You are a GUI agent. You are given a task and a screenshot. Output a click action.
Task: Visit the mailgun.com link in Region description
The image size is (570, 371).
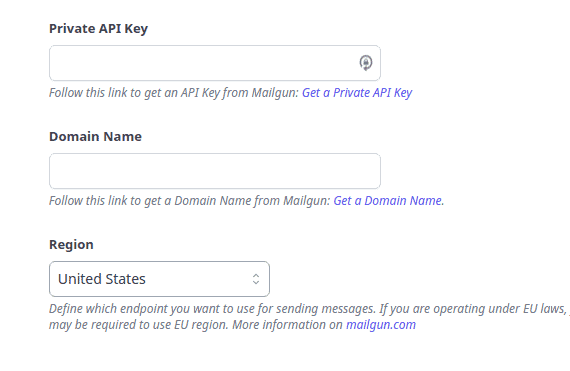click(x=381, y=324)
